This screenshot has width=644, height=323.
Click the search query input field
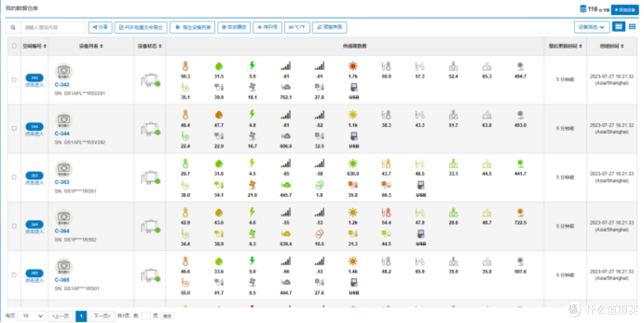pyautogui.click(x=53, y=27)
